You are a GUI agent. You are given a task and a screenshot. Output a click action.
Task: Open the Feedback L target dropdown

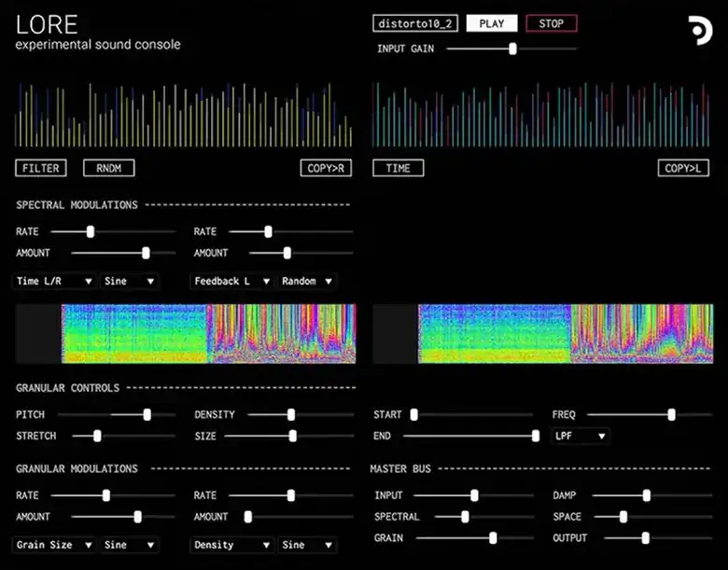[231, 281]
